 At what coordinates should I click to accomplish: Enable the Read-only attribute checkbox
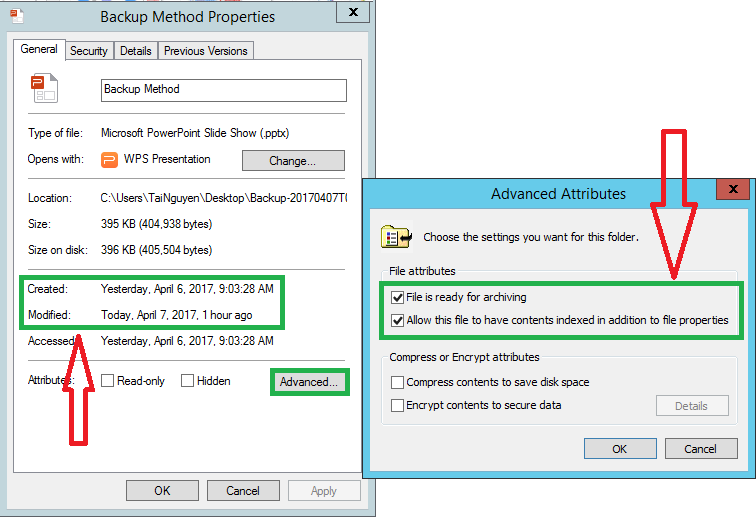tap(108, 381)
